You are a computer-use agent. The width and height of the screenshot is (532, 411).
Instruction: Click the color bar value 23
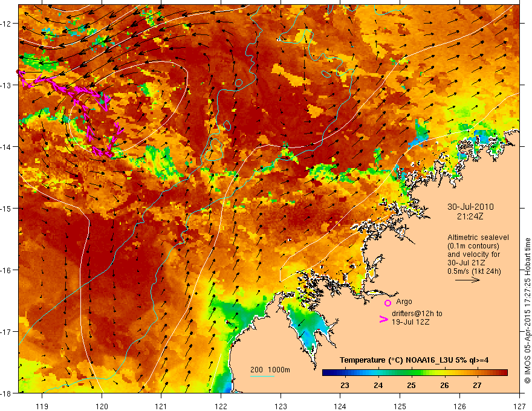(x=345, y=386)
